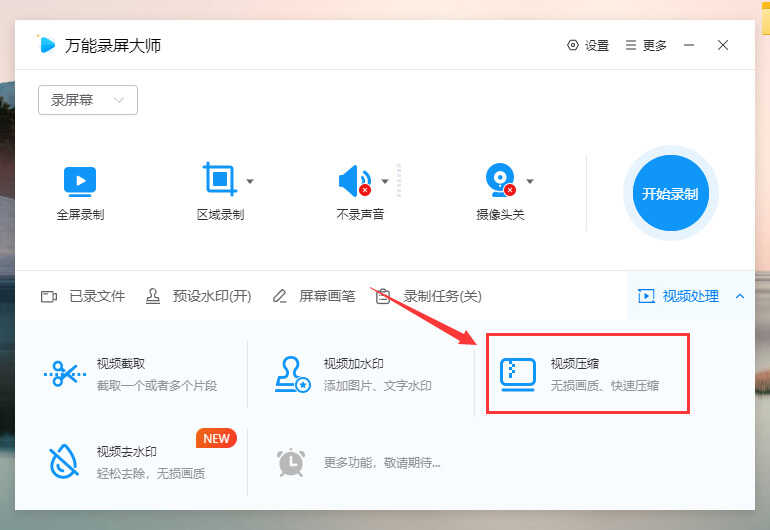Click the 视频加水印 title text
The height and width of the screenshot is (530, 770).
coord(354,363)
